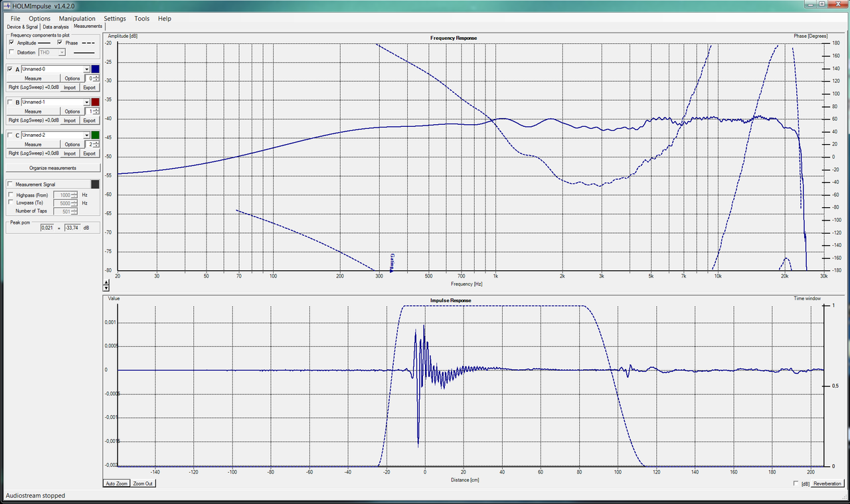Open the Unnamed-2 name dropdown
The image size is (850, 504).
86,135
